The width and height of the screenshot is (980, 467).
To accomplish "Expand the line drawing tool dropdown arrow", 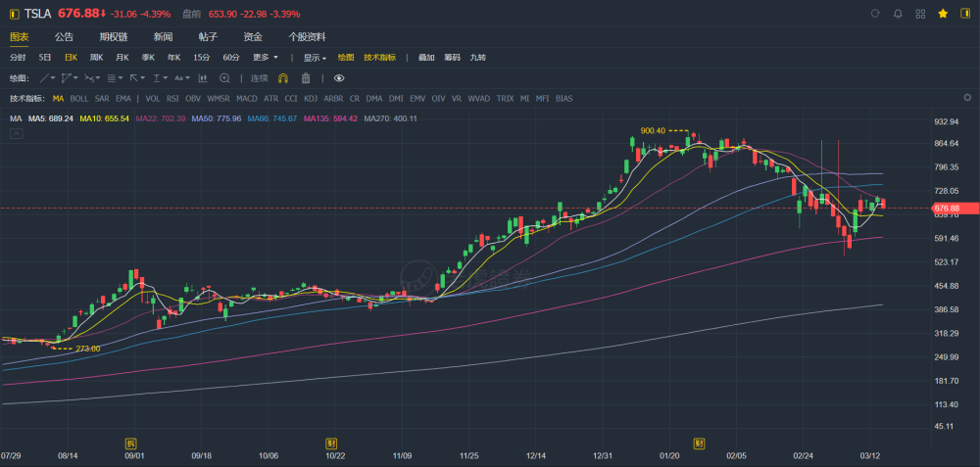I will pos(53,78).
